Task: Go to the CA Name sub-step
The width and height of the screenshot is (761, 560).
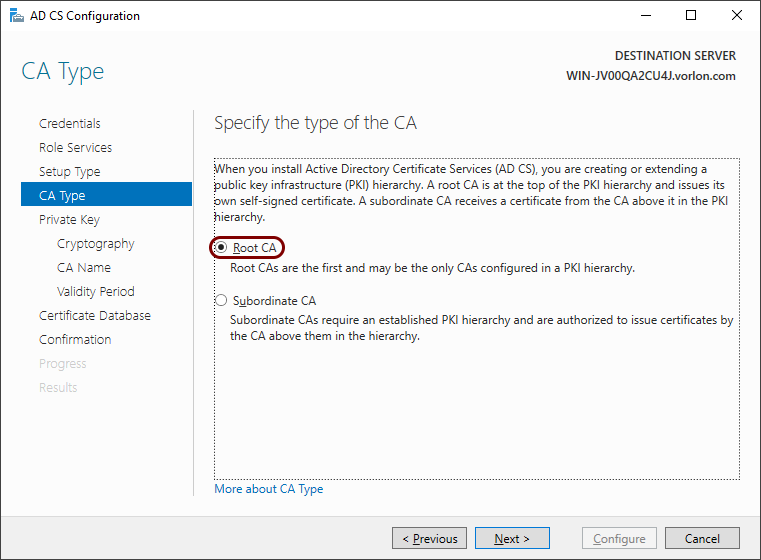Action: click(x=84, y=267)
